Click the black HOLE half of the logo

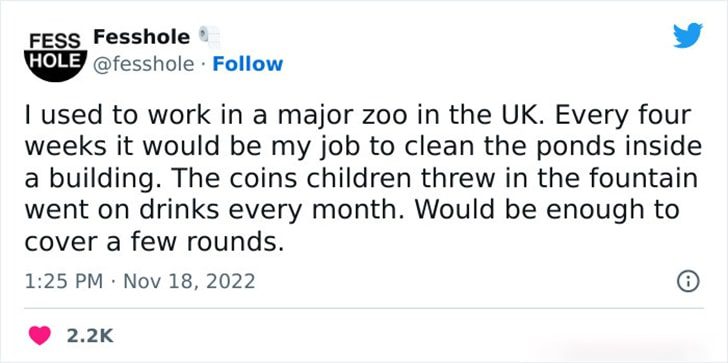[56, 66]
